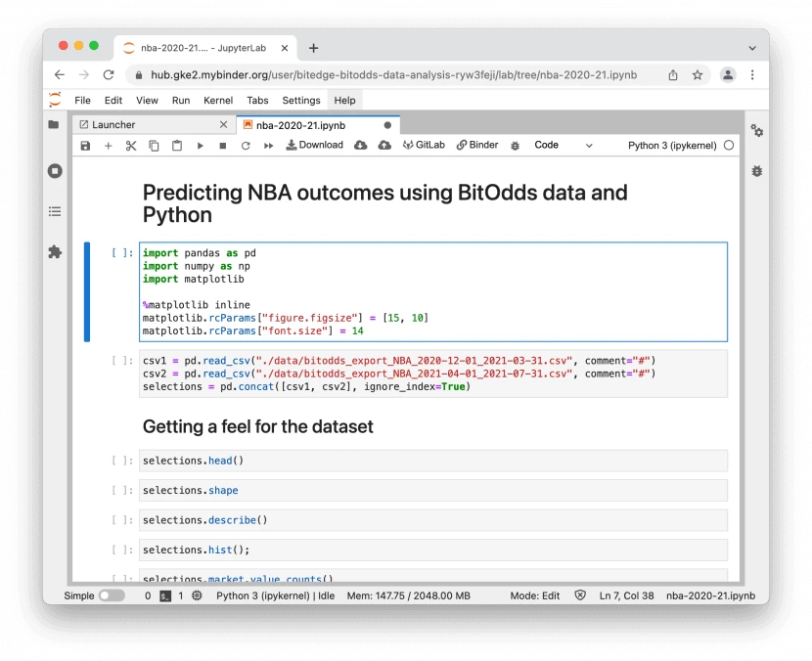Open the Table of Contents sidebar icon
This screenshot has height=661, width=812.
[x=55, y=212]
